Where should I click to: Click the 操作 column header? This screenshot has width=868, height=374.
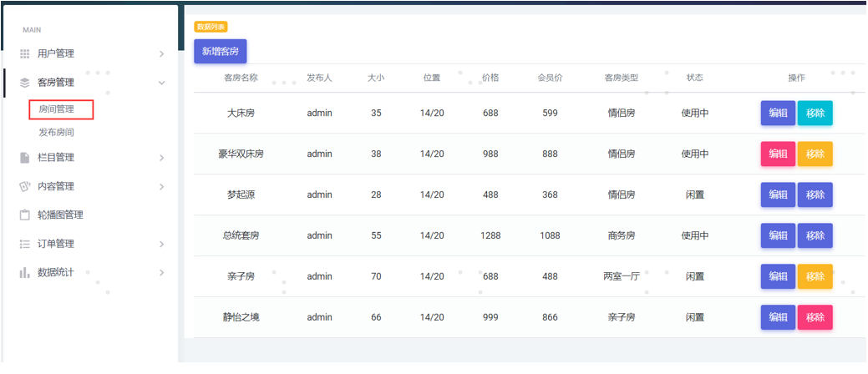pyautogui.click(x=797, y=78)
